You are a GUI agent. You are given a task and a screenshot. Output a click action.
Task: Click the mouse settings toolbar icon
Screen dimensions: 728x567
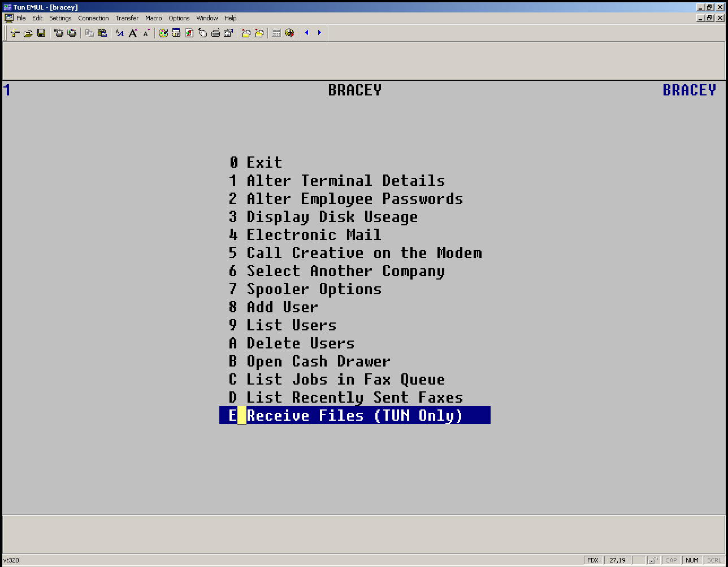point(202,33)
